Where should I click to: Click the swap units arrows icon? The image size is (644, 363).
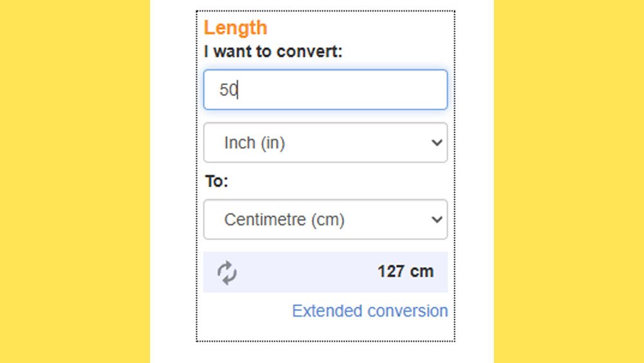coord(227,273)
